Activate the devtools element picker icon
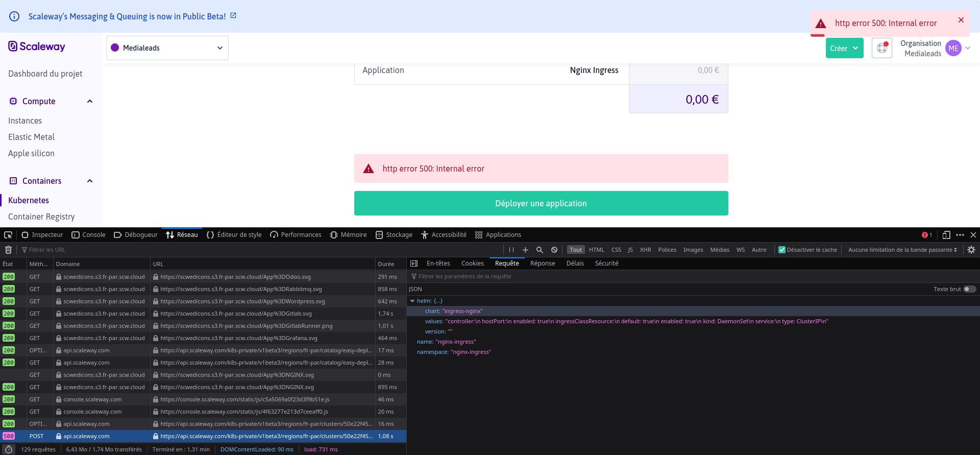The image size is (980, 455). [x=8, y=235]
